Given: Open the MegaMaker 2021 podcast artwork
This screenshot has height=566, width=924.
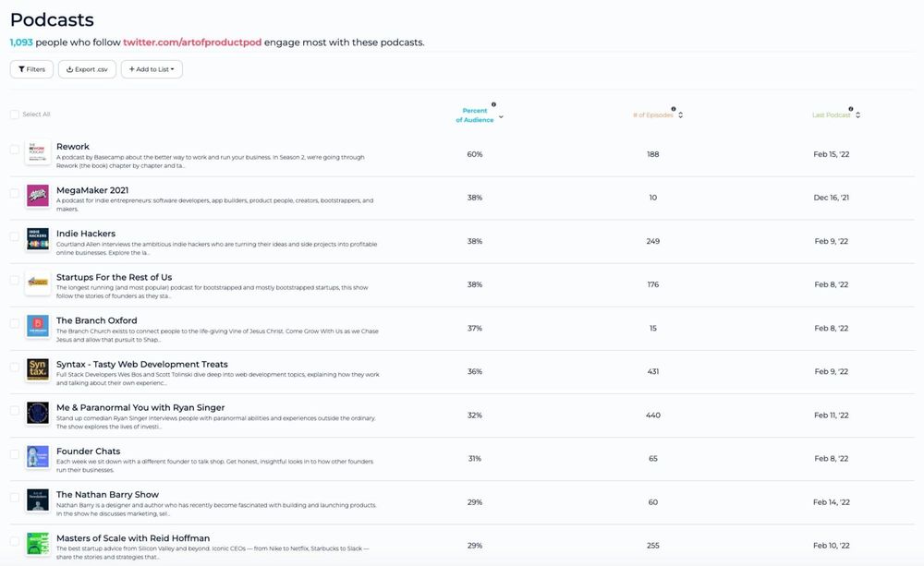Looking at the screenshot, I should tap(37, 197).
